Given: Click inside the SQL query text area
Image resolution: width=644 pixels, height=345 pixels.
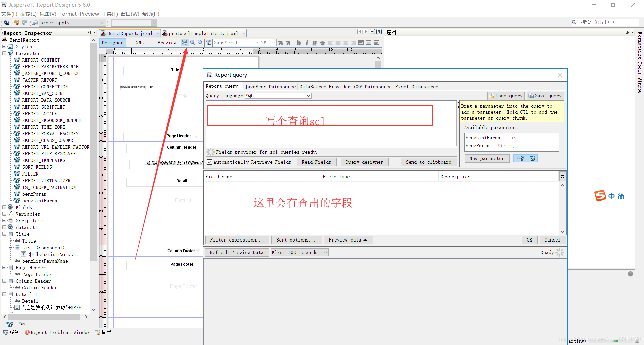Looking at the screenshot, I should point(331,124).
